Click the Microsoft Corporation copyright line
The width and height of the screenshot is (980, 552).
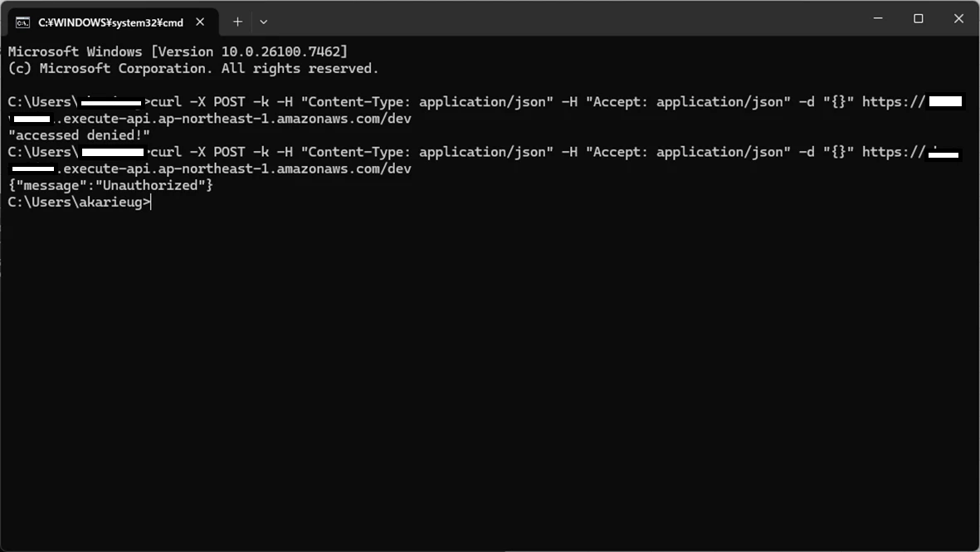(x=193, y=69)
